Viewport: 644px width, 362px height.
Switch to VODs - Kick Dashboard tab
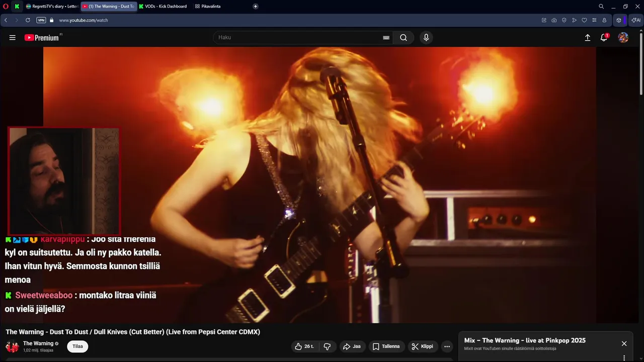point(163,7)
